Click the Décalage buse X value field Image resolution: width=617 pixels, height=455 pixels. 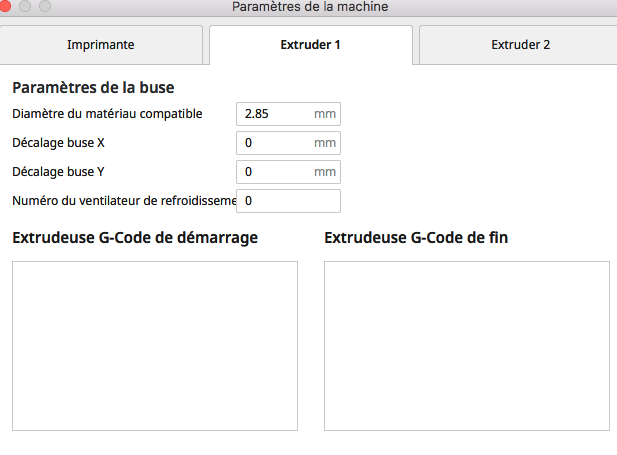tap(288, 143)
